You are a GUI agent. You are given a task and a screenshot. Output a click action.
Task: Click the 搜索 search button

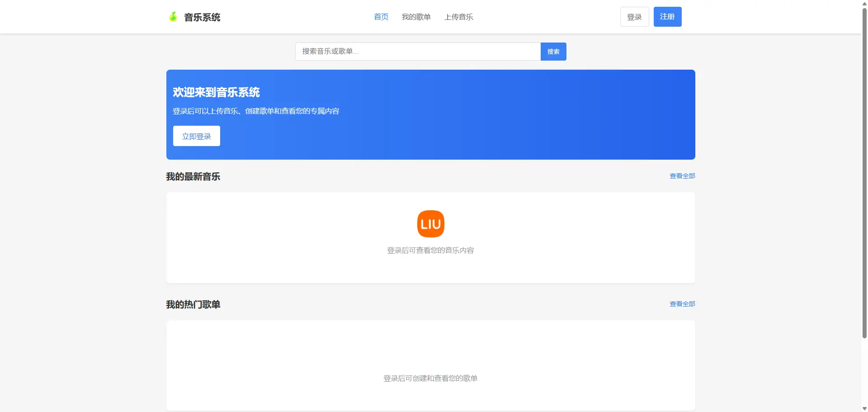[x=553, y=51]
